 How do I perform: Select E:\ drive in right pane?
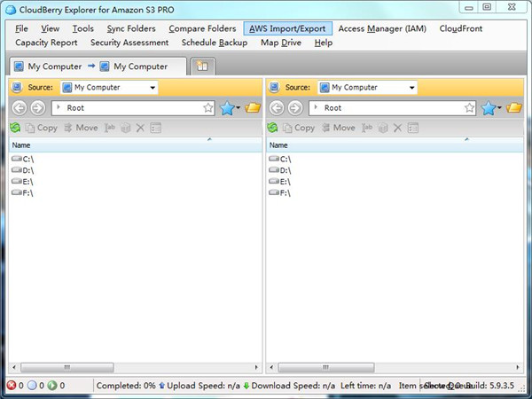(279, 182)
